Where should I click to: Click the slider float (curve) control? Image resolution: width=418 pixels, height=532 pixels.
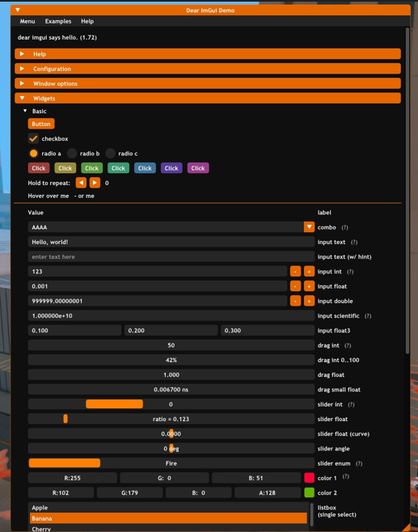[x=171, y=433]
